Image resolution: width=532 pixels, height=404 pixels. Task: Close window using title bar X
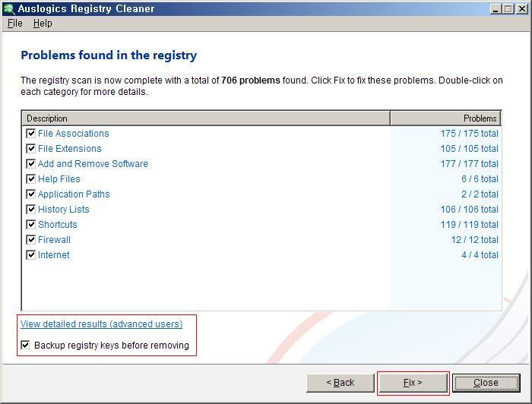click(522, 9)
